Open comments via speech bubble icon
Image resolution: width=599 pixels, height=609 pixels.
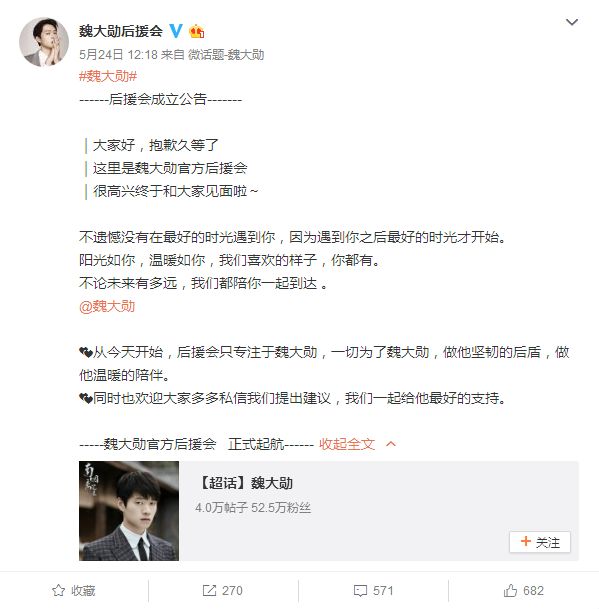360,591
